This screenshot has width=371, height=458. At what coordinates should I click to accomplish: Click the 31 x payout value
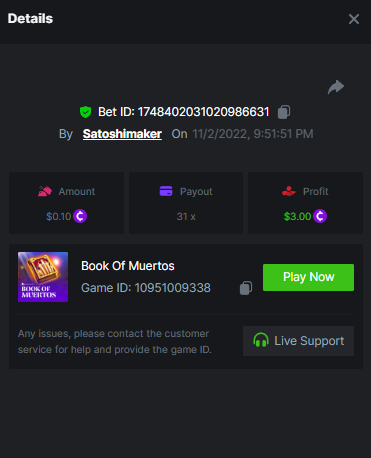[186, 217]
